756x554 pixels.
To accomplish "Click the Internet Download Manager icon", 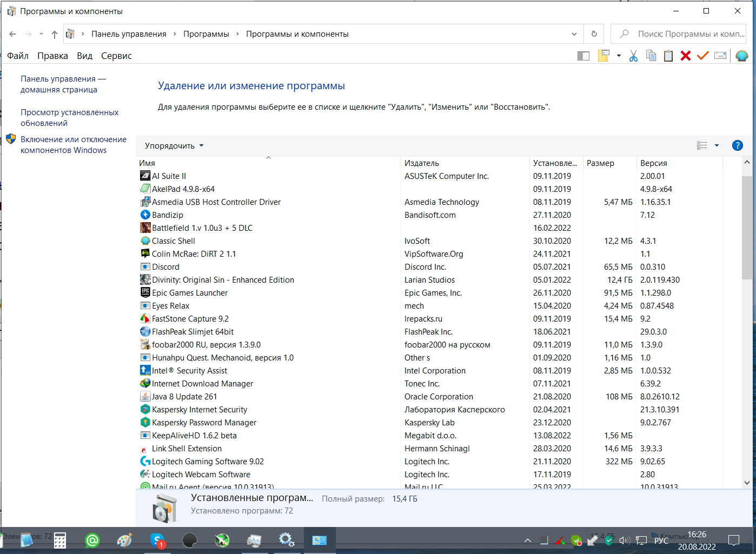I will pyautogui.click(x=145, y=383).
